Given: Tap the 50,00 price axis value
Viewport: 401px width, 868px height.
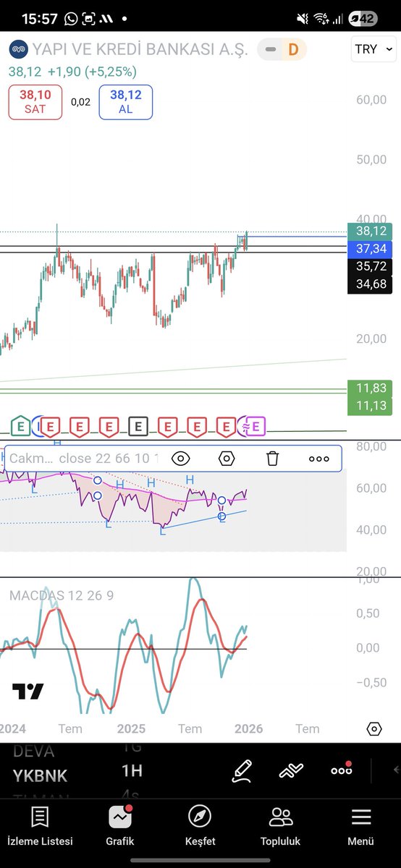Looking at the screenshot, I should pyautogui.click(x=371, y=158).
